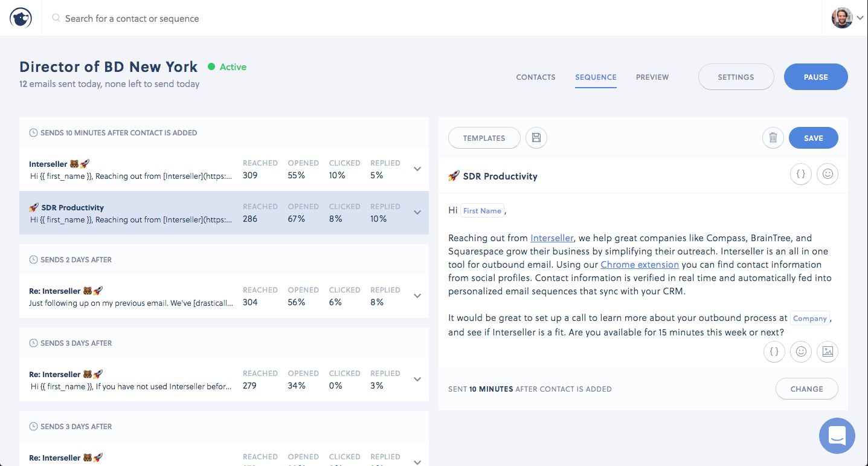Expand the Re: Interseller 304 reached chevron
This screenshot has height=466, width=868.
coord(417,296)
